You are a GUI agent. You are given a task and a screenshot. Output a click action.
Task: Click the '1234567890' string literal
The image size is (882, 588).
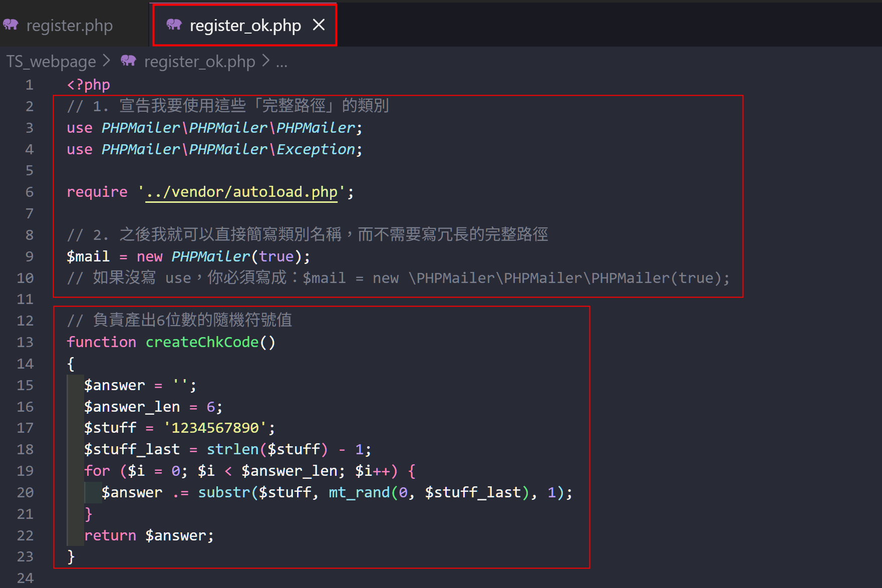215,428
